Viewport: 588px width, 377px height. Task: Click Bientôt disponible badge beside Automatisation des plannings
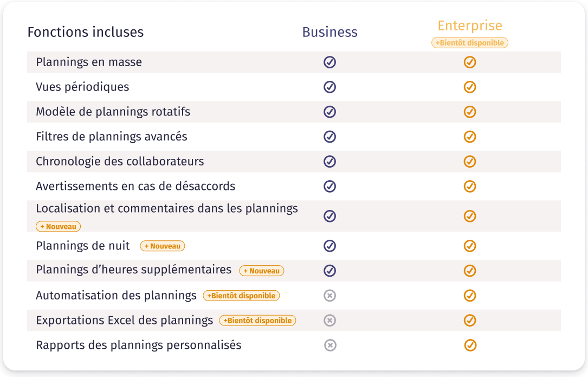[x=241, y=296]
